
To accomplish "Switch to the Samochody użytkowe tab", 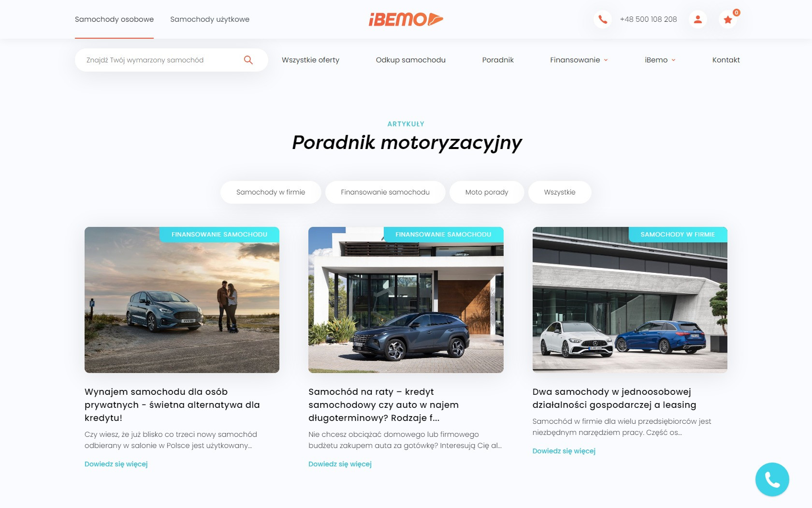I will pos(210,19).
